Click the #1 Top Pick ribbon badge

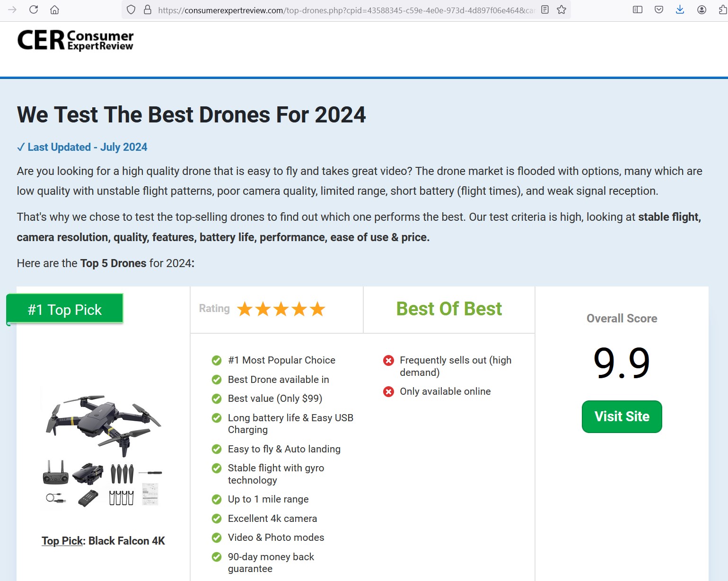pyautogui.click(x=65, y=310)
